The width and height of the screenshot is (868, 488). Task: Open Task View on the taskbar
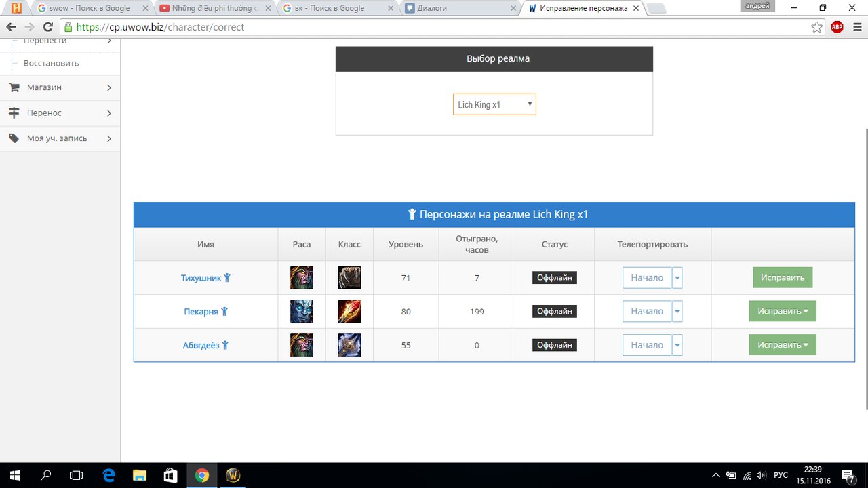[x=77, y=475]
